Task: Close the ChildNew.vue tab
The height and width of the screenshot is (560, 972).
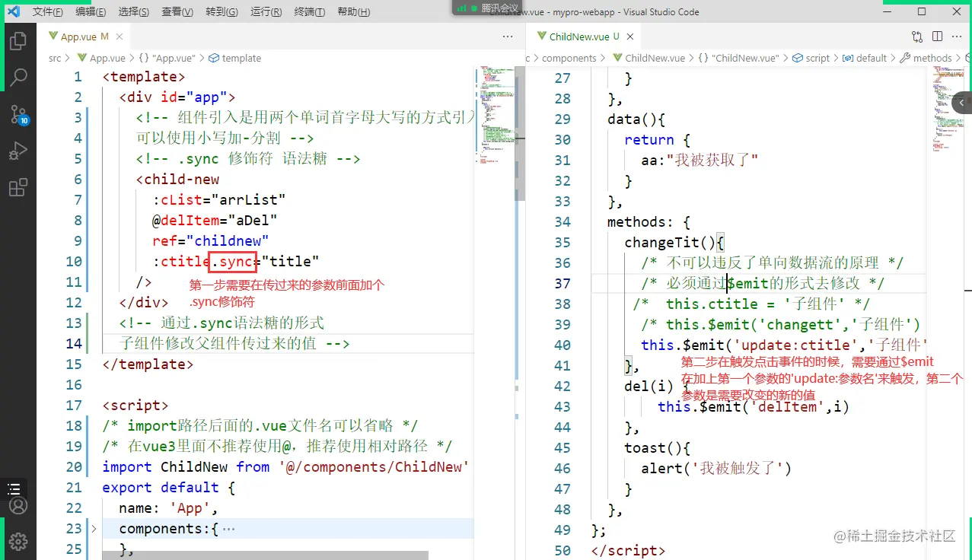Action: click(630, 37)
